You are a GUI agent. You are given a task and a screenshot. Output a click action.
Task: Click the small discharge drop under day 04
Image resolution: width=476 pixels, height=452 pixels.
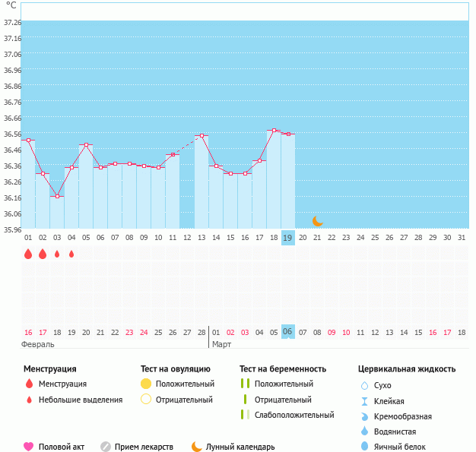pyautogui.click(x=71, y=254)
